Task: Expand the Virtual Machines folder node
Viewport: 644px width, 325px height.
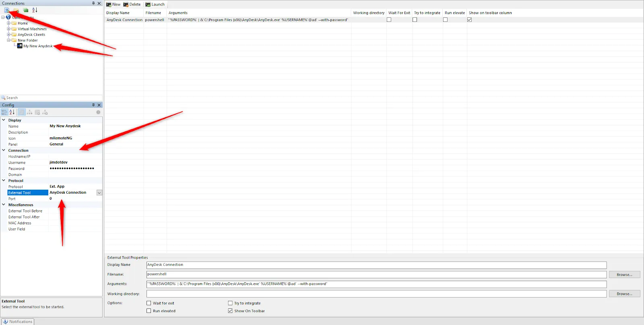Action: (x=8, y=29)
